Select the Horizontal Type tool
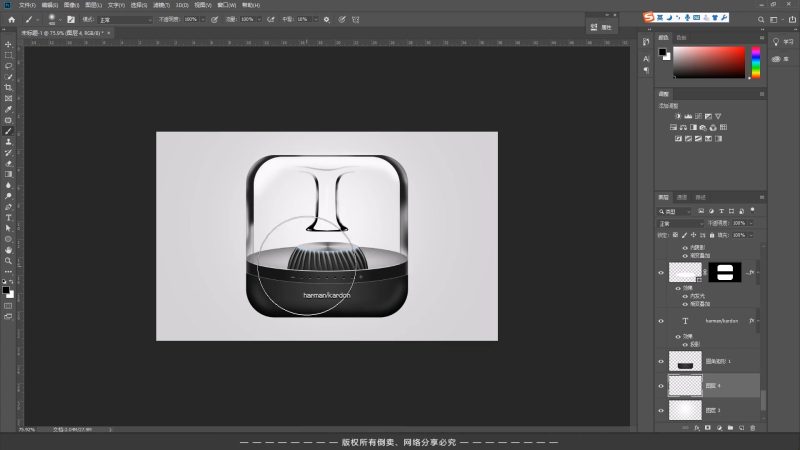 click(x=9, y=217)
